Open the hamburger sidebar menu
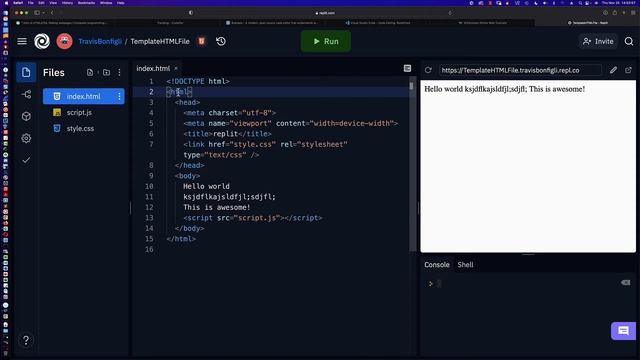This screenshot has height=360, width=640. click(x=22, y=41)
